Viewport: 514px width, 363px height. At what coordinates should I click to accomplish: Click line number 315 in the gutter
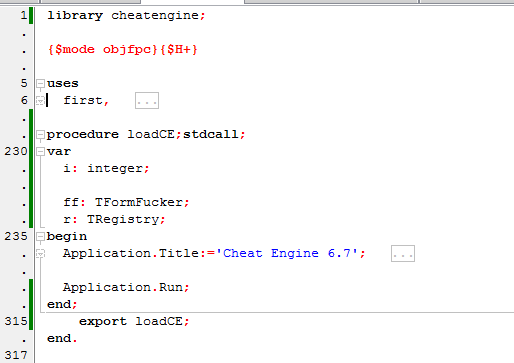click(16, 321)
